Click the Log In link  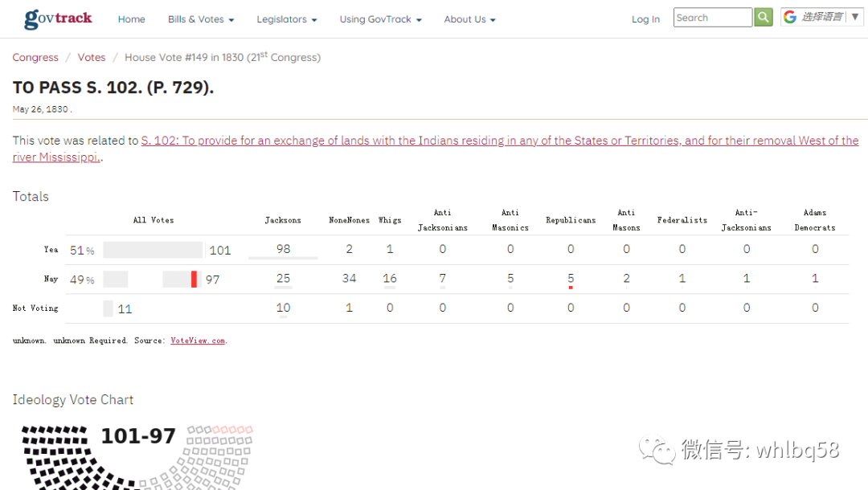click(645, 19)
